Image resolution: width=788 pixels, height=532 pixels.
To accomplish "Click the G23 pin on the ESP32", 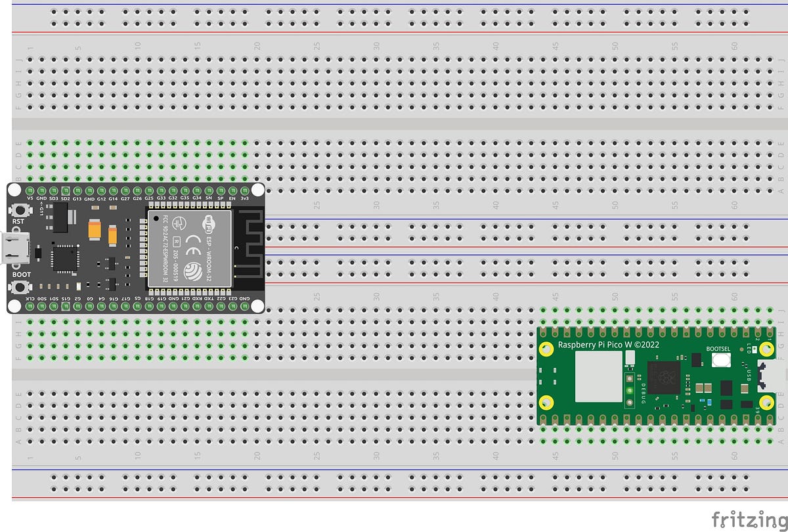I will (x=232, y=306).
